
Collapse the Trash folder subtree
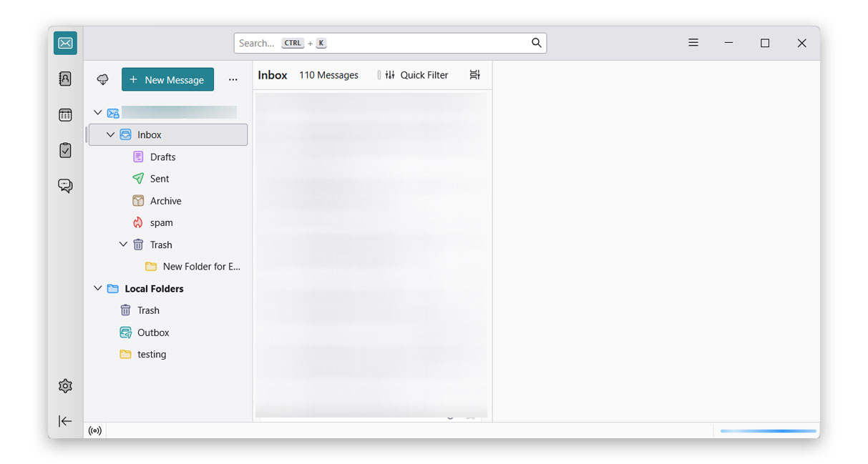(123, 245)
